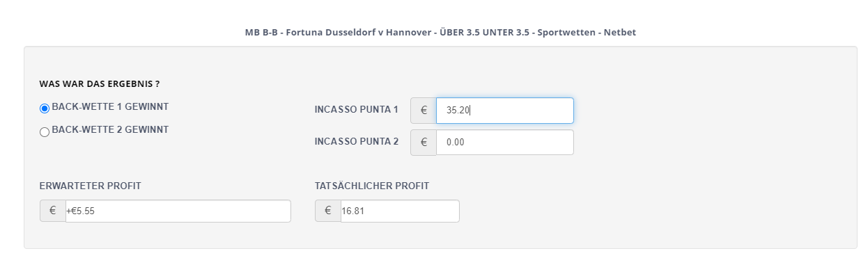Click the Tatsächlicher Profit value field
Image resolution: width=868 pixels, height=258 pixels.
click(x=400, y=211)
